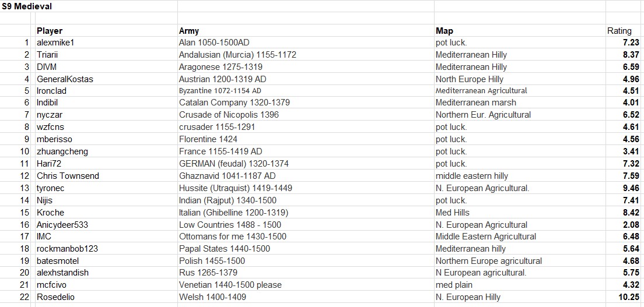The width and height of the screenshot is (644, 307).
Task: Click the Rating column header cell
Action: 619,30
